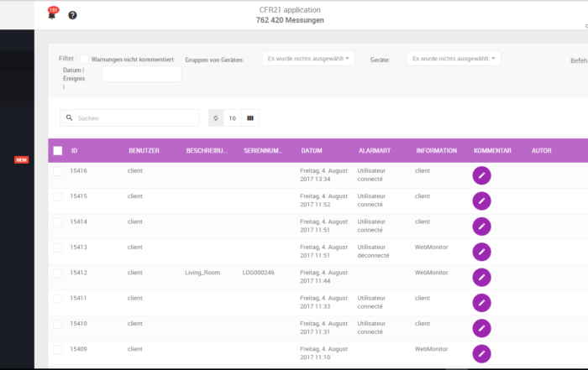This screenshot has height=370, width=588.
Task: Click 'CFR21 application' title text
Action: point(290,10)
